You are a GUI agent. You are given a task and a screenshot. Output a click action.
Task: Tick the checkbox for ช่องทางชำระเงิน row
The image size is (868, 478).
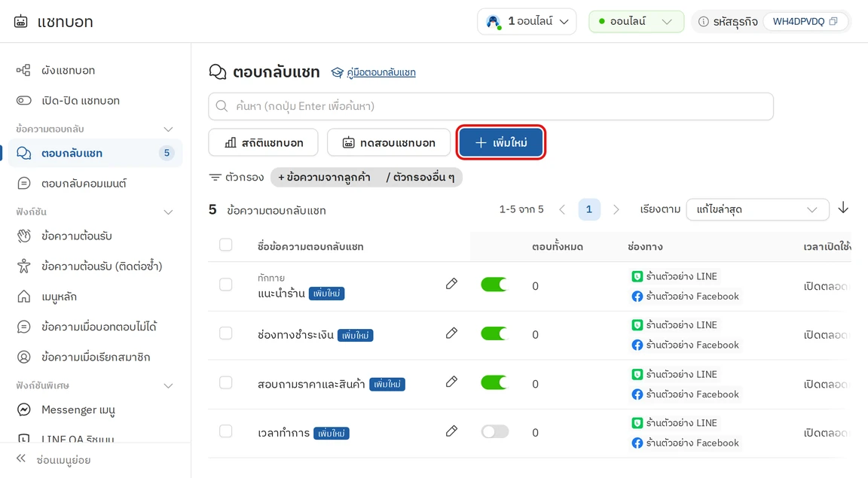[x=226, y=333]
